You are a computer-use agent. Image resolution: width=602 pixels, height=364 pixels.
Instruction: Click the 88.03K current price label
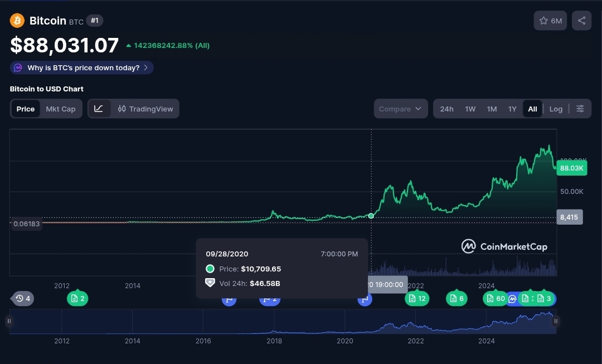[572, 168]
